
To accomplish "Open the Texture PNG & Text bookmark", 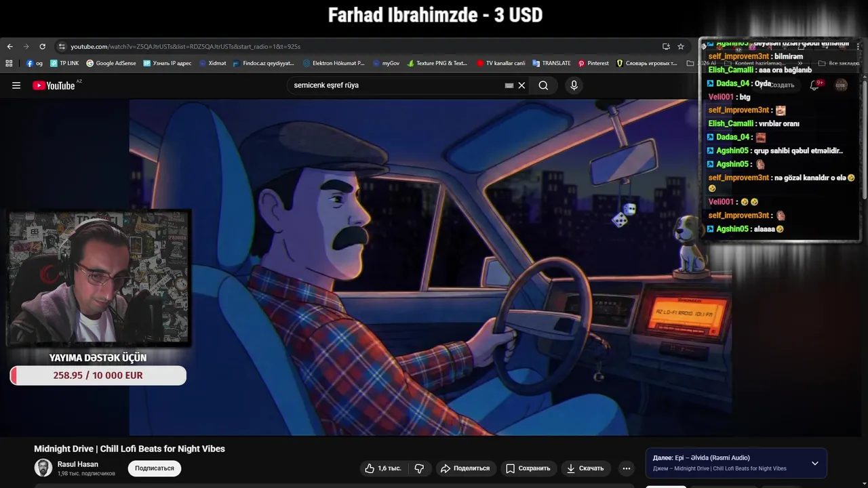I will point(437,63).
